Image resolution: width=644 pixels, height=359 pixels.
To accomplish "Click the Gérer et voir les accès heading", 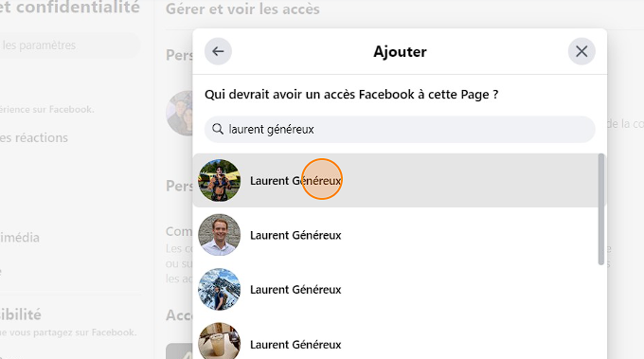I will click(x=242, y=9).
